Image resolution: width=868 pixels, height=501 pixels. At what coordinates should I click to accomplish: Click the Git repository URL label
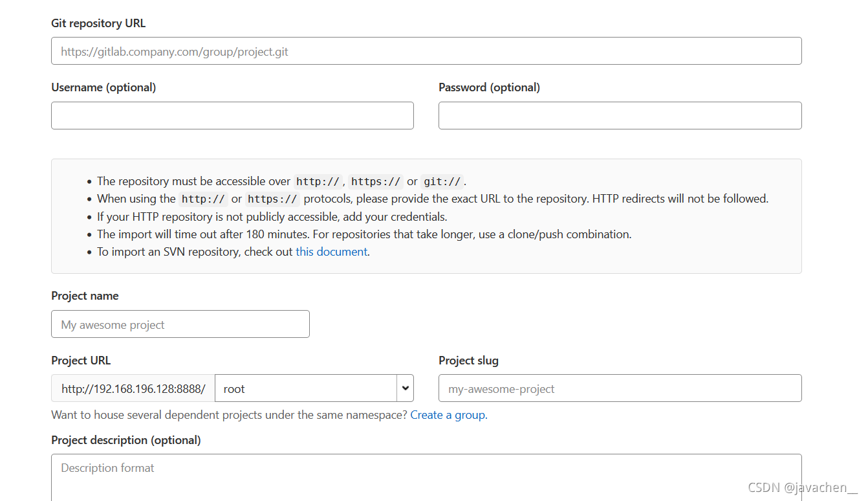(x=98, y=23)
